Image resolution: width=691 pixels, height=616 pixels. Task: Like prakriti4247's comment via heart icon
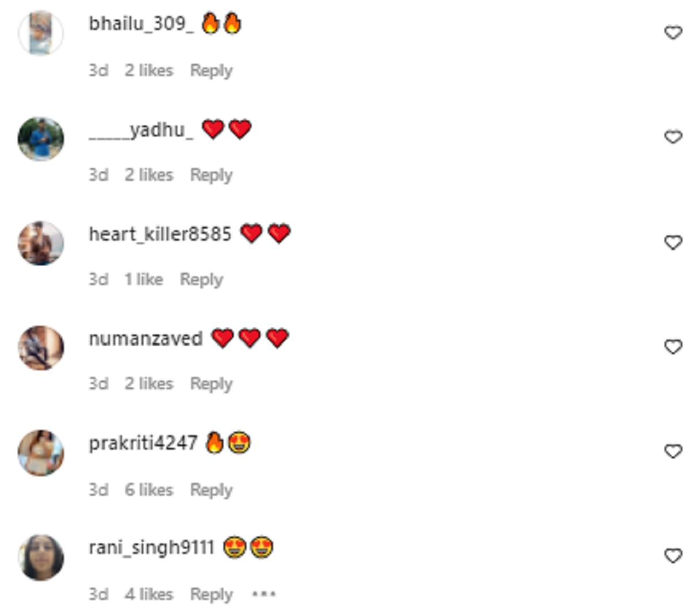pos(673,451)
